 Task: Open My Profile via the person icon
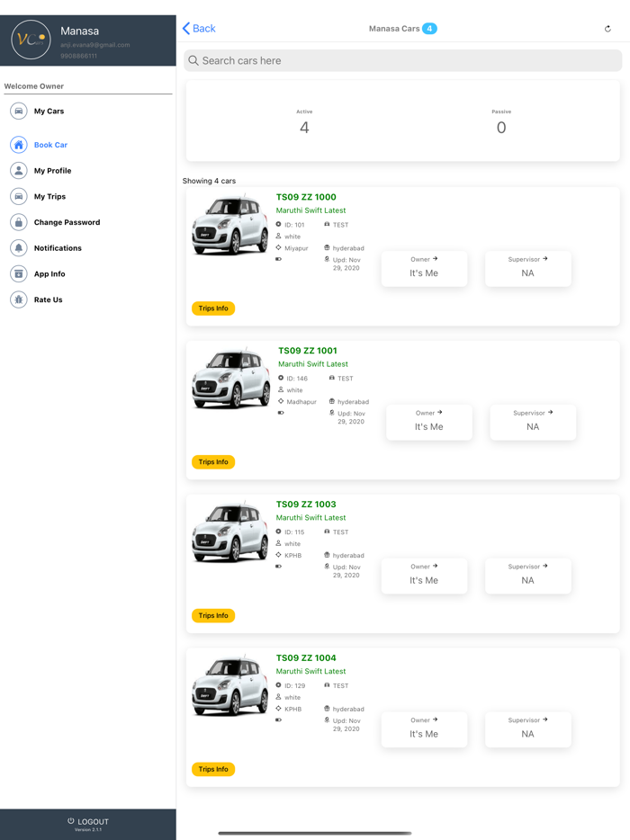pyautogui.click(x=20, y=170)
